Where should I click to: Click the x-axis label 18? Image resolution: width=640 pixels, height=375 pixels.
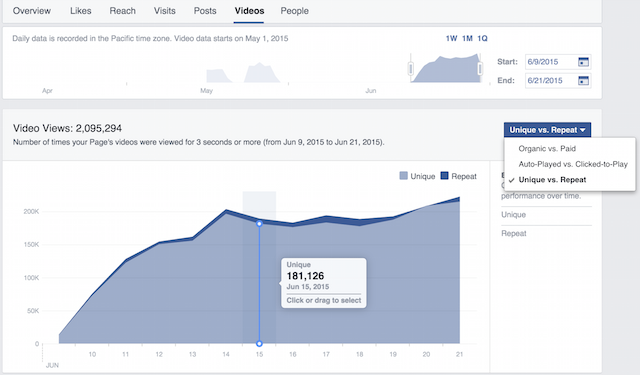pyautogui.click(x=359, y=354)
